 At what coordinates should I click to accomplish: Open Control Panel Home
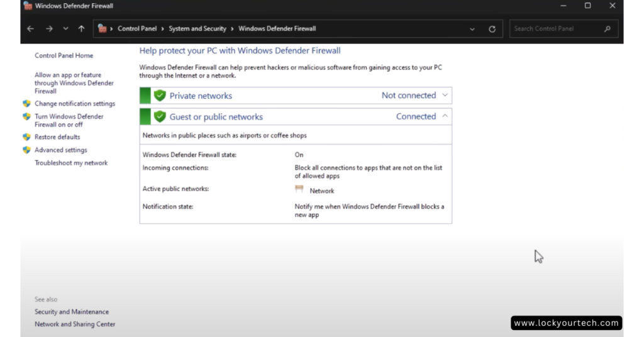click(x=64, y=55)
